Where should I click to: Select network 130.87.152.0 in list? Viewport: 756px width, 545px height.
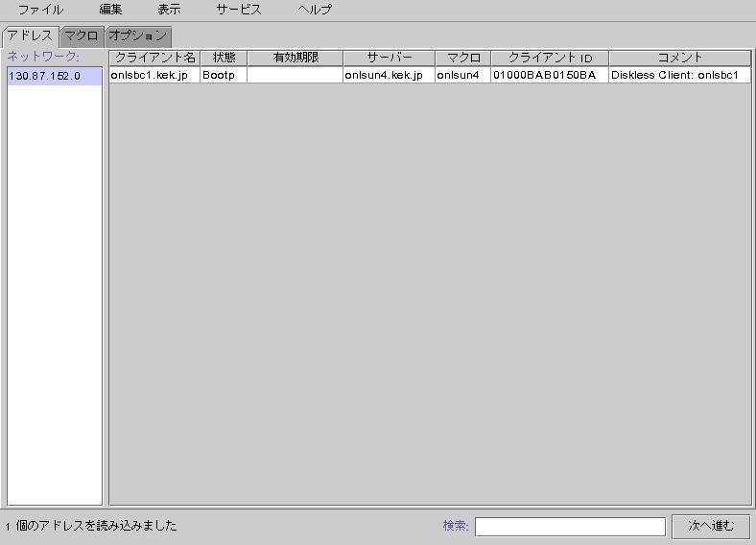55,76
